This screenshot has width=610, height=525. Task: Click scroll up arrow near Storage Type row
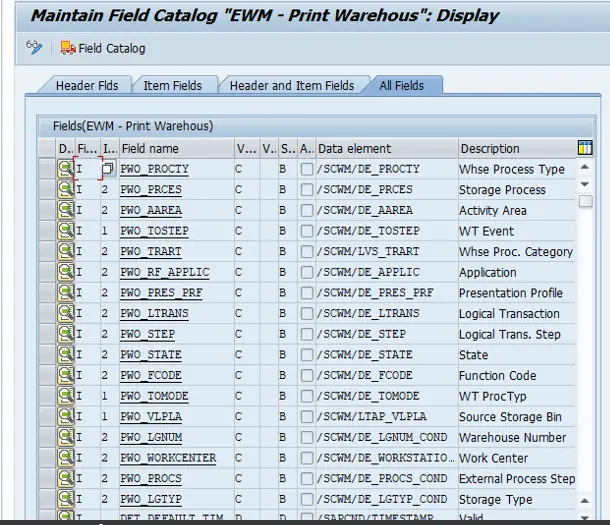click(585, 500)
